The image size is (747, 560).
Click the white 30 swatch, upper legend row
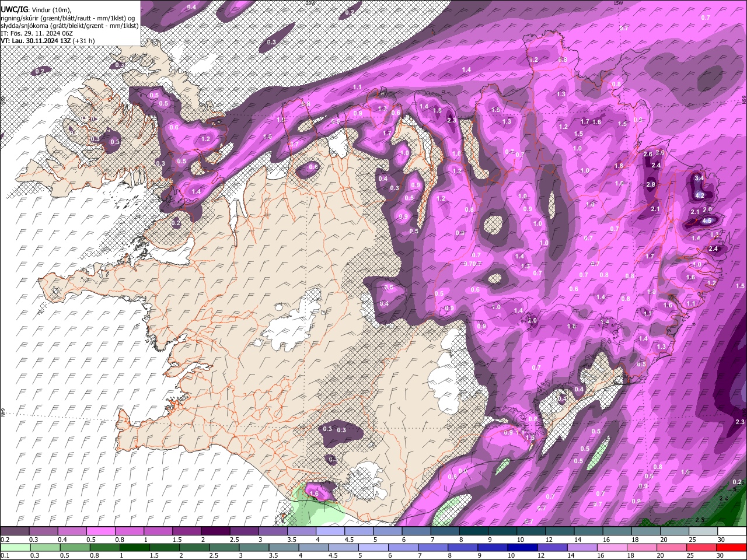click(731, 531)
